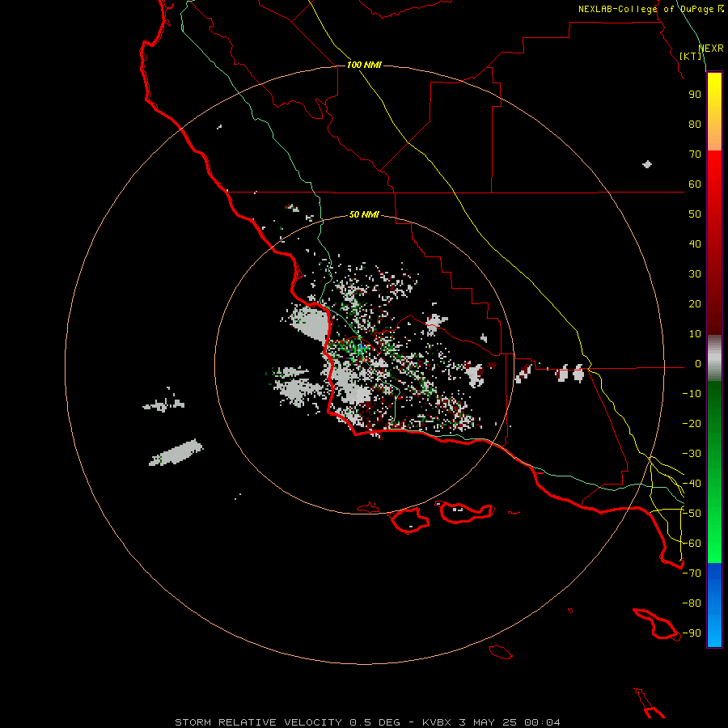Click the 00:04 timestamp text
This screenshot has width=728, height=728.
click(542, 722)
